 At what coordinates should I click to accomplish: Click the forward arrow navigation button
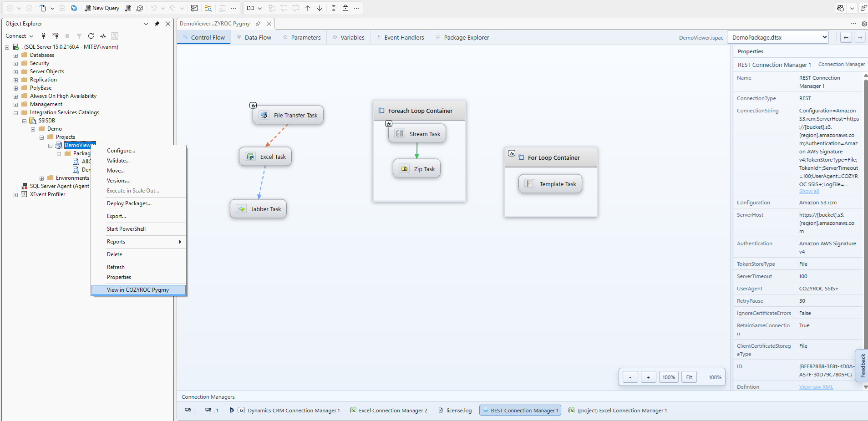click(860, 37)
